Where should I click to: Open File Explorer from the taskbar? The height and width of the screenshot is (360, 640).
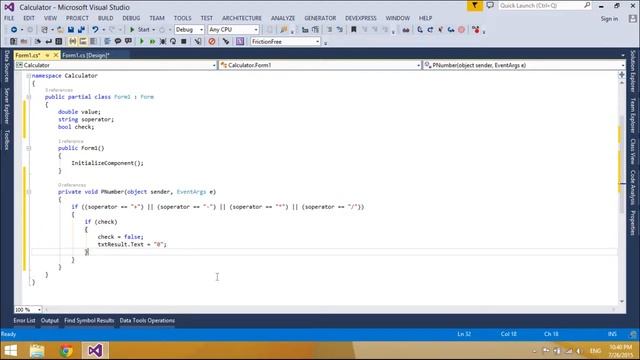37,351
